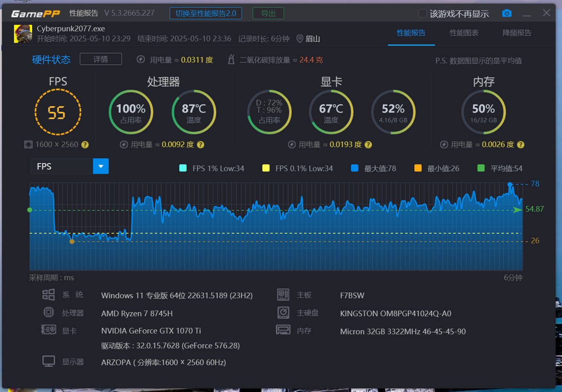This screenshot has width=562, height=392.
Task: Click the RAM module icon next to 内存
Action: pyautogui.click(x=283, y=330)
